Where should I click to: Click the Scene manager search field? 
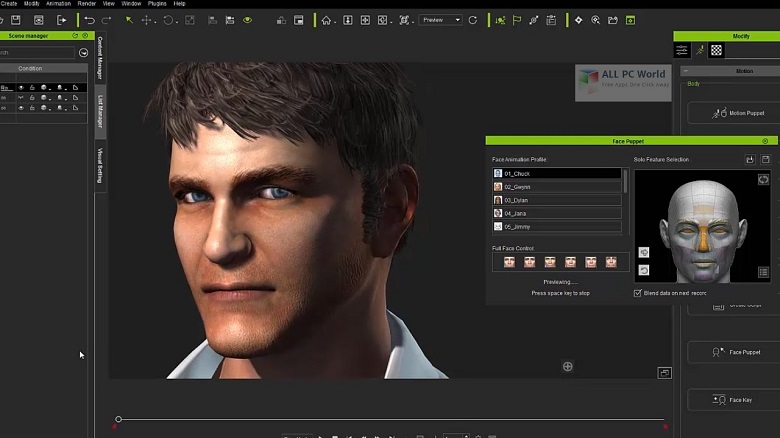pos(37,53)
